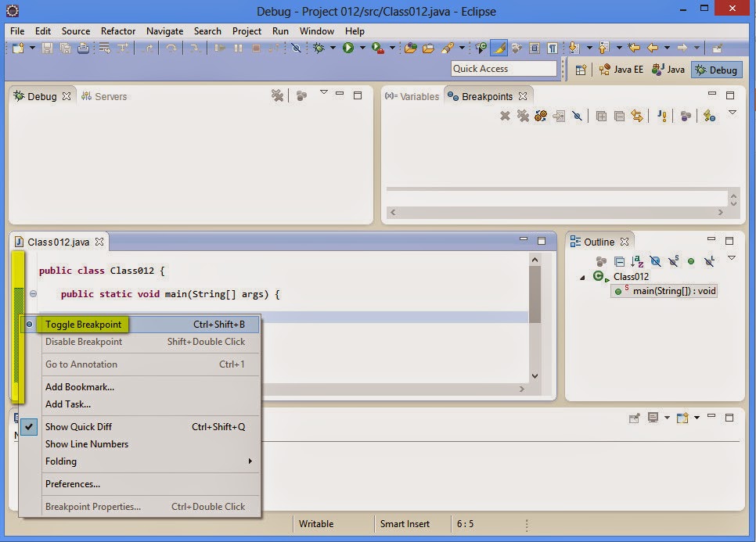Viewport: 756px width, 542px height.
Task: Click the Java perspective button
Action: [668, 68]
